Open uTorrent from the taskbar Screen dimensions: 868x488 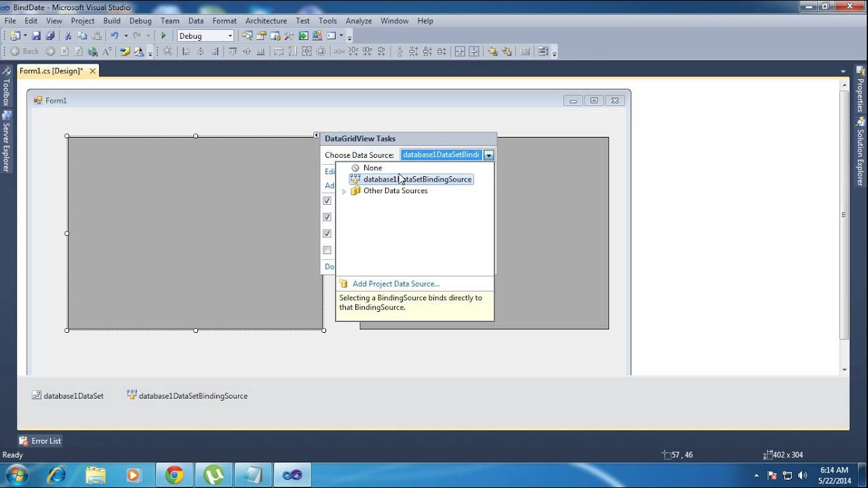pyautogui.click(x=214, y=475)
